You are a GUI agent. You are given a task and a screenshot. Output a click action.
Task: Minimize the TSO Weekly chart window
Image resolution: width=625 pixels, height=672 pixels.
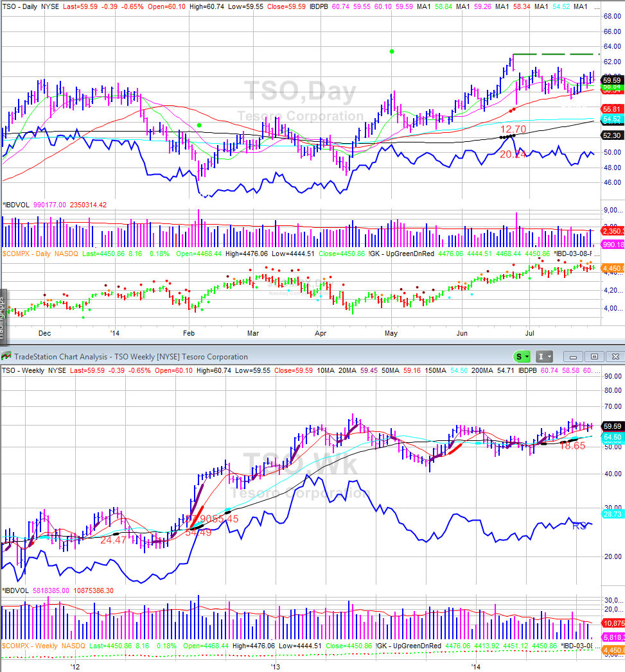click(573, 357)
